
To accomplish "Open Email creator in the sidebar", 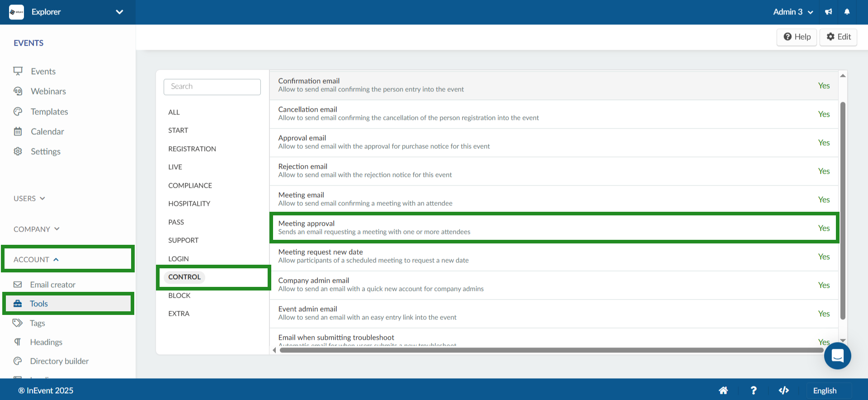I will 52,285.
